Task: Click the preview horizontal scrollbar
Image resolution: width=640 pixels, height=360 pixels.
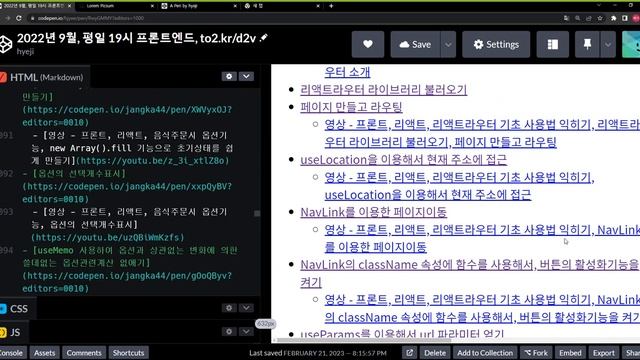Action: [363, 340]
